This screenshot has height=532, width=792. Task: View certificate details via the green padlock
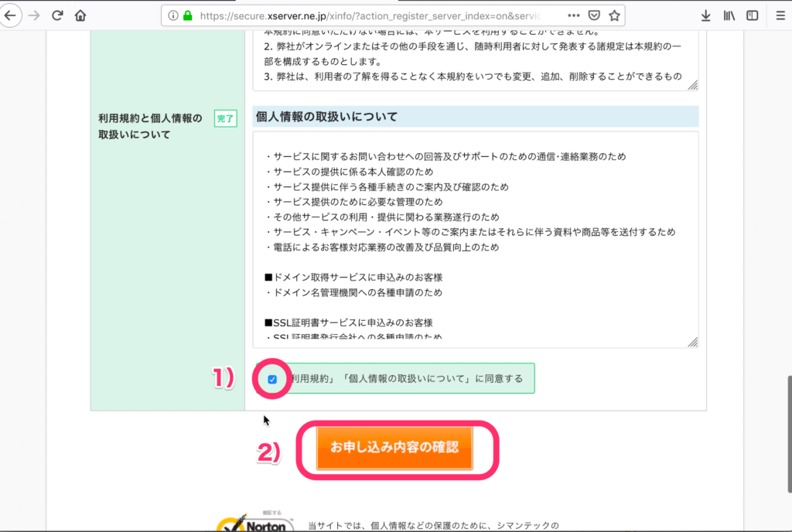point(186,15)
